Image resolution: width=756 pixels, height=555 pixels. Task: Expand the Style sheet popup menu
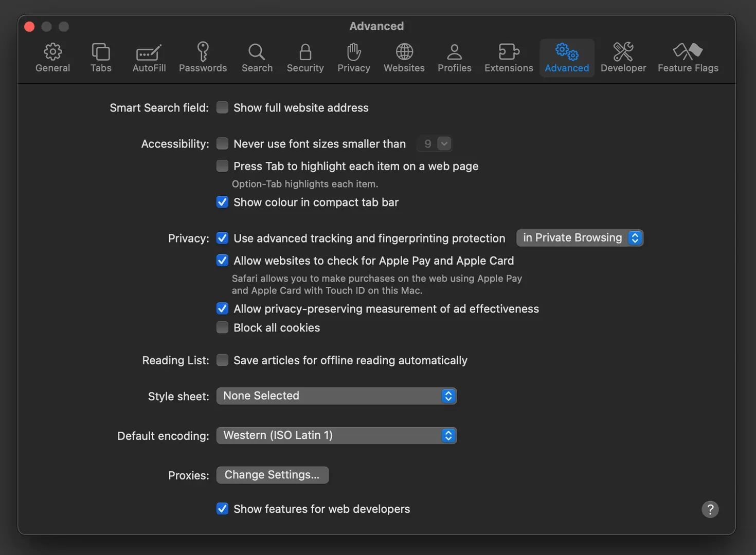(x=336, y=396)
